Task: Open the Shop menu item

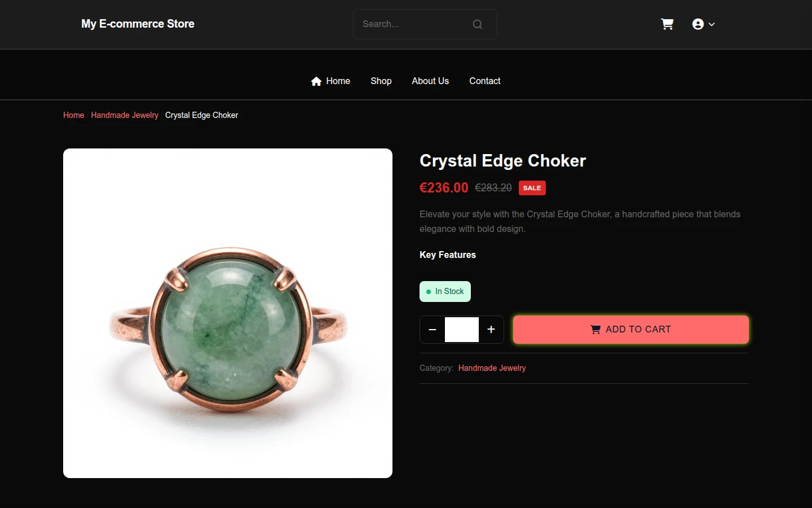Action: (x=381, y=81)
